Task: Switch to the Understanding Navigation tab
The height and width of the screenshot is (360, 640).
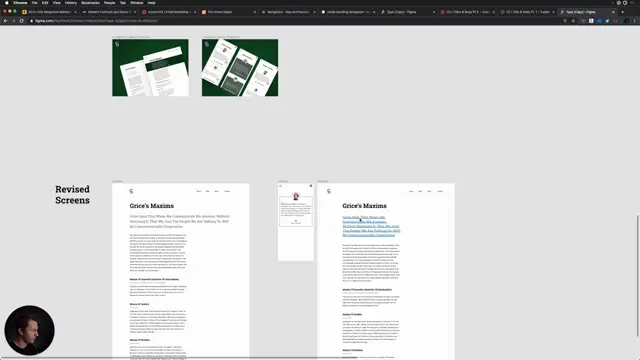Action: [x=348, y=12]
